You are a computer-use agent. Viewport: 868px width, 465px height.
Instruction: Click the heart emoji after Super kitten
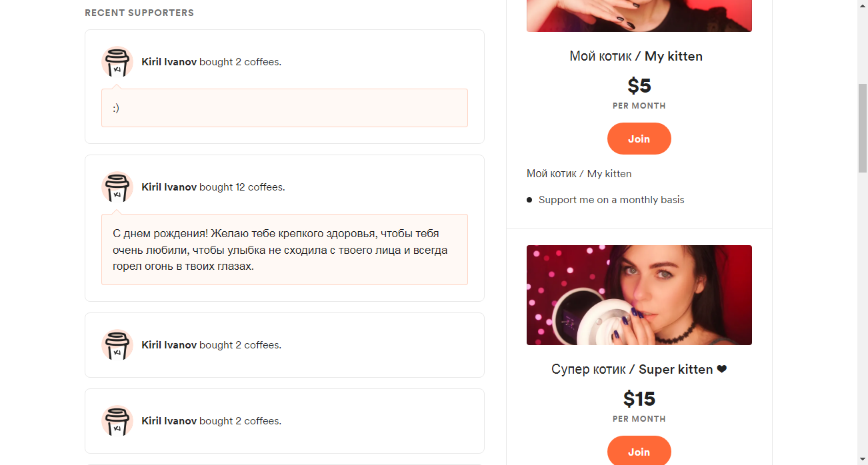721,369
